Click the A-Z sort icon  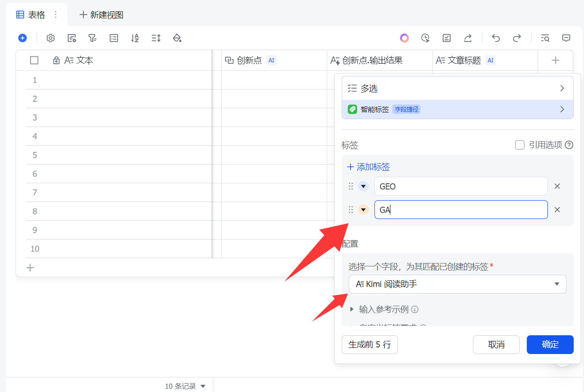click(x=135, y=38)
